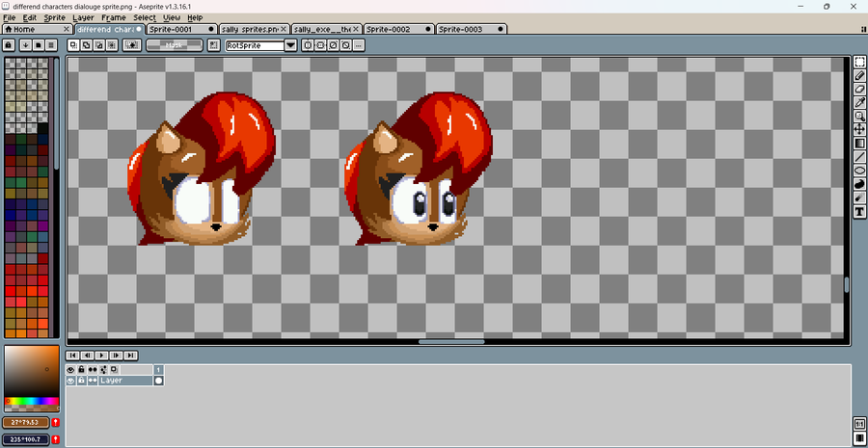
Task: Play the animation
Action: pyautogui.click(x=101, y=356)
